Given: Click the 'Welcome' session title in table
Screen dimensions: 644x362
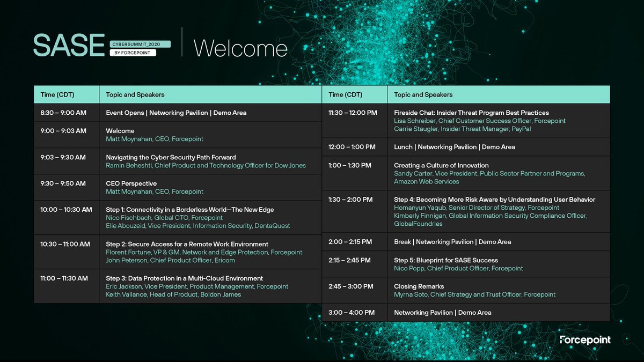Looking at the screenshot, I should point(120,131).
